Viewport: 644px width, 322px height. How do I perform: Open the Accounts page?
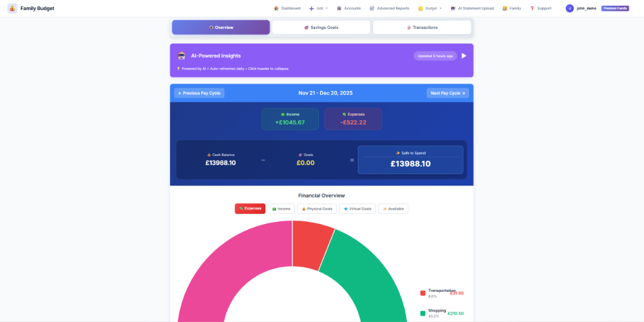click(x=348, y=8)
